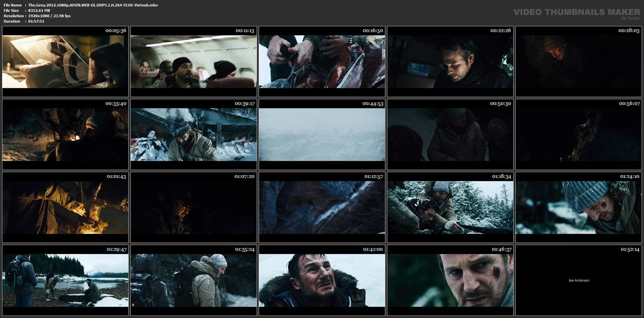Select the thumbnail at 00:50:30
Viewport: 644px width, 318px height.
pyautogui.click(x=450, y=134)
